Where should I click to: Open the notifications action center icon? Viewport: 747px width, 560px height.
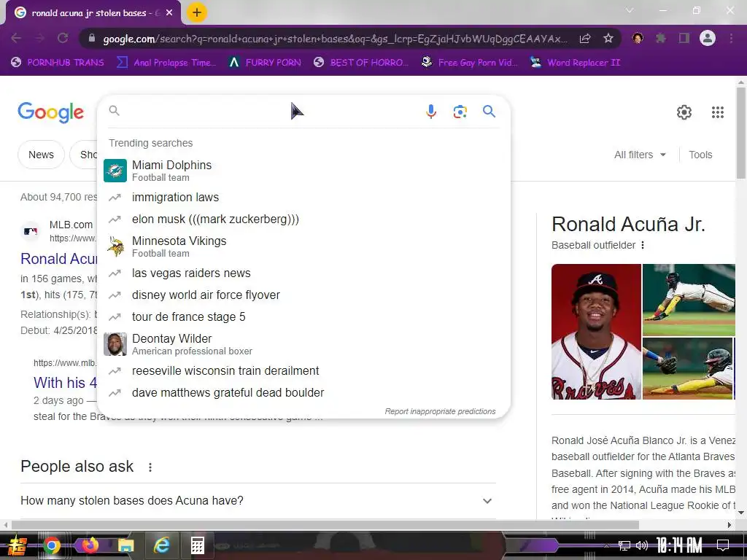(723, 545)
